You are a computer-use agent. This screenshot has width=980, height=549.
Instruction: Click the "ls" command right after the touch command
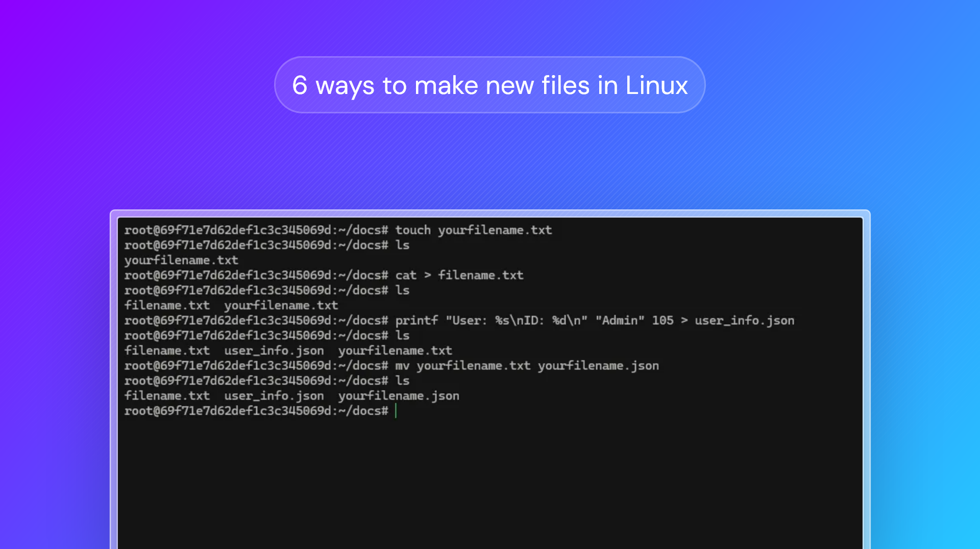coord(402,245)
